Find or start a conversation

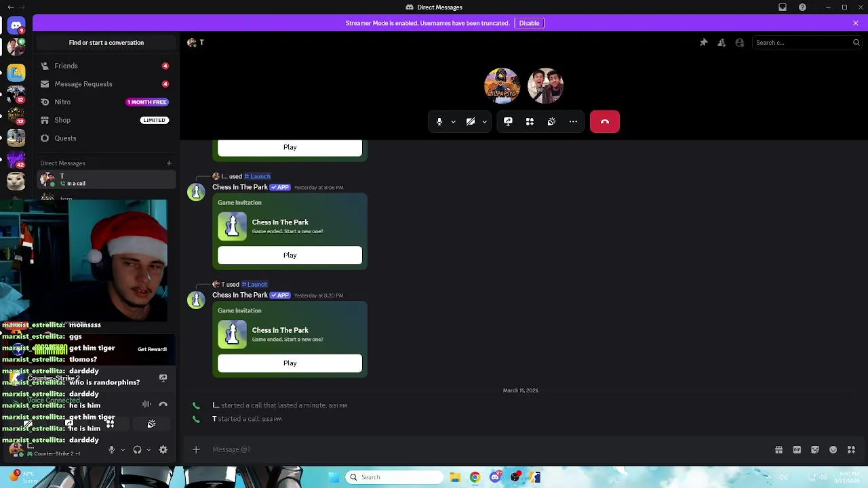[106, 43]
